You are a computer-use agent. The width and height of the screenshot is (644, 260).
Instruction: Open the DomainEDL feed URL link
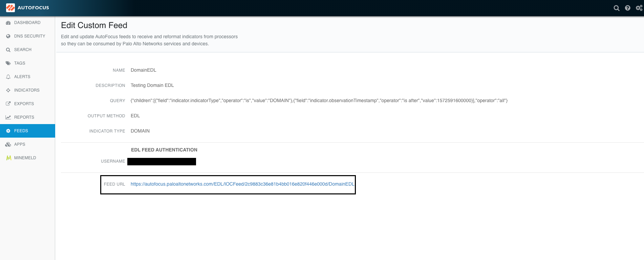tap(242, 184)
